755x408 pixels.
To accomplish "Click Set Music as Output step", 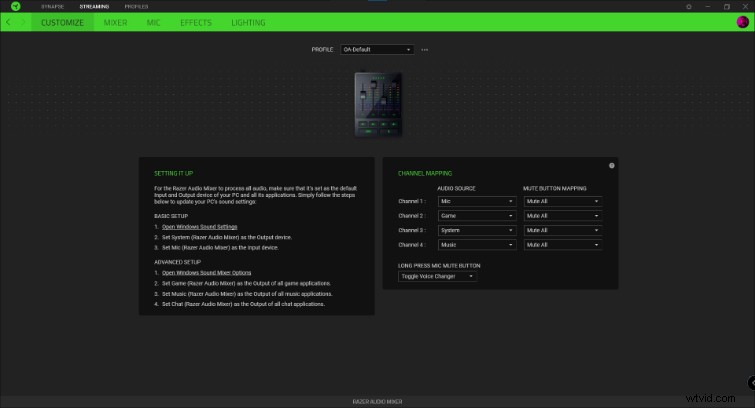I will tap(247, 294).
